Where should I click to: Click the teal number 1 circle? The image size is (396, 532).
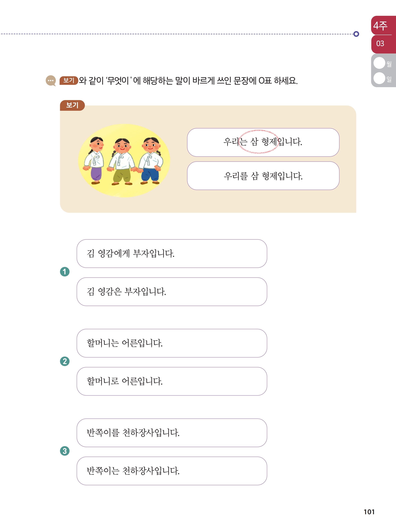[x=65, y=272]
